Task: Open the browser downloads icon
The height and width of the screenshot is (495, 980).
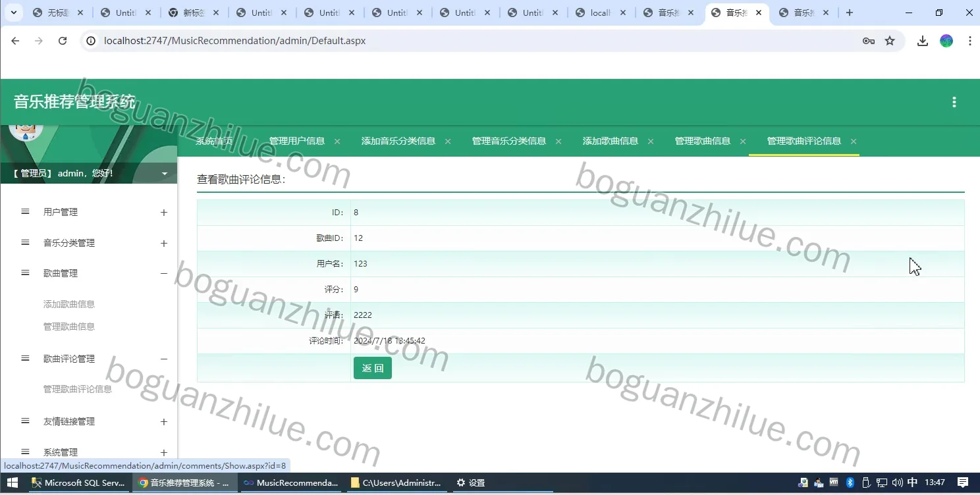Action: [923, 41]
